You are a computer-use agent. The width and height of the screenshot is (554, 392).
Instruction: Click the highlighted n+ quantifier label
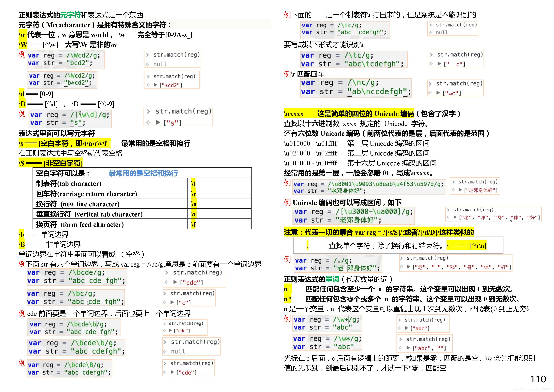point(288,289)
